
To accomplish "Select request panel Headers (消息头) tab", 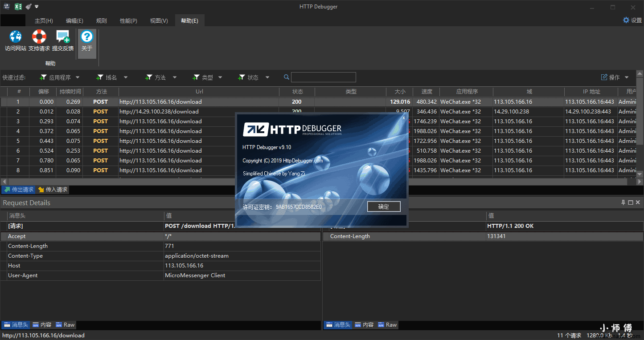I will coord(16,325).
